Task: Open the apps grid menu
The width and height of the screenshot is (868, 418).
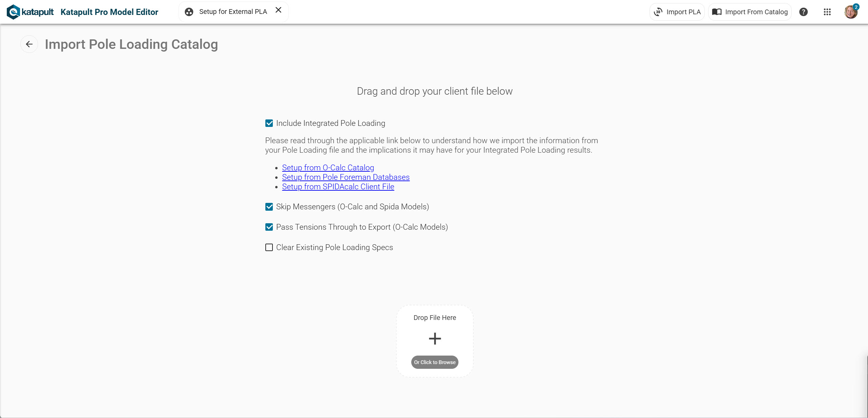Action: click(x=827, y=12)
